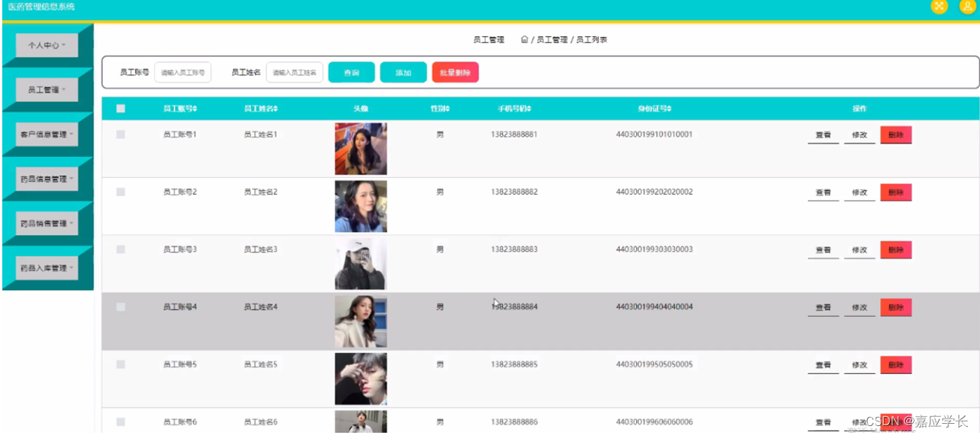Viewport: 980px width, 435px height.
Task: Delete 员工账号3 with red 删除 button
Action: click(896, 250)
